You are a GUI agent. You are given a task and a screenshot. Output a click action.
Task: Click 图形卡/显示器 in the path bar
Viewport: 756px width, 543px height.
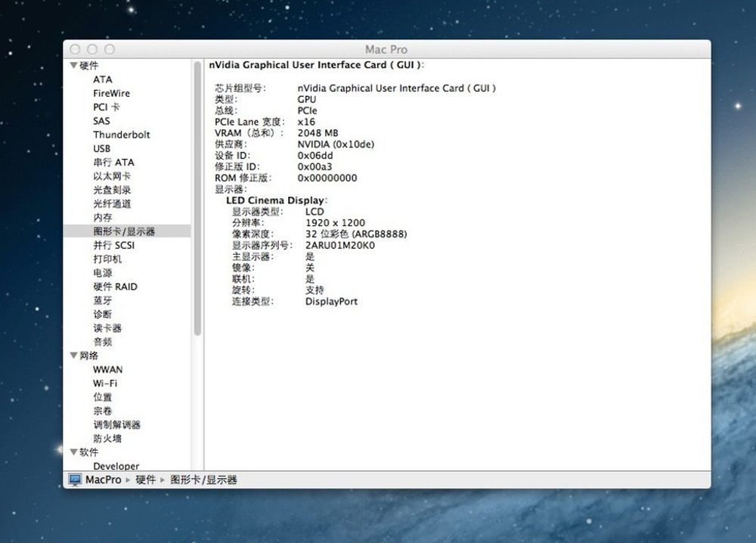tap(203, 479)
